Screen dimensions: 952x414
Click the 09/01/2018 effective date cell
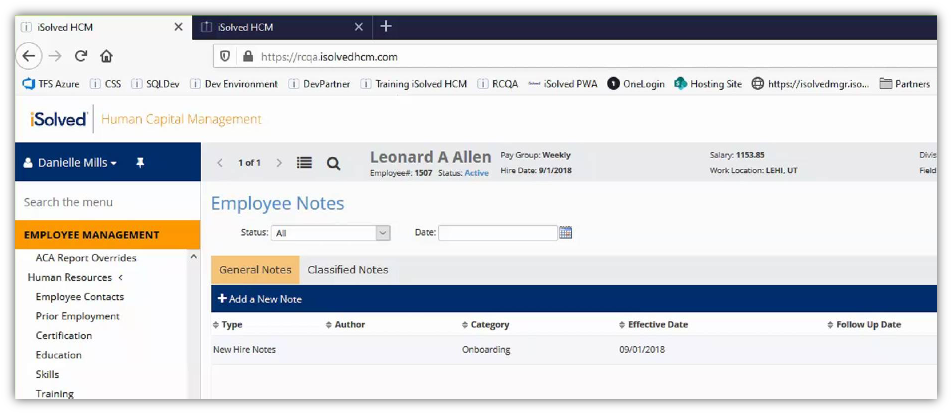pyautogui.click(x=642, y=350)
